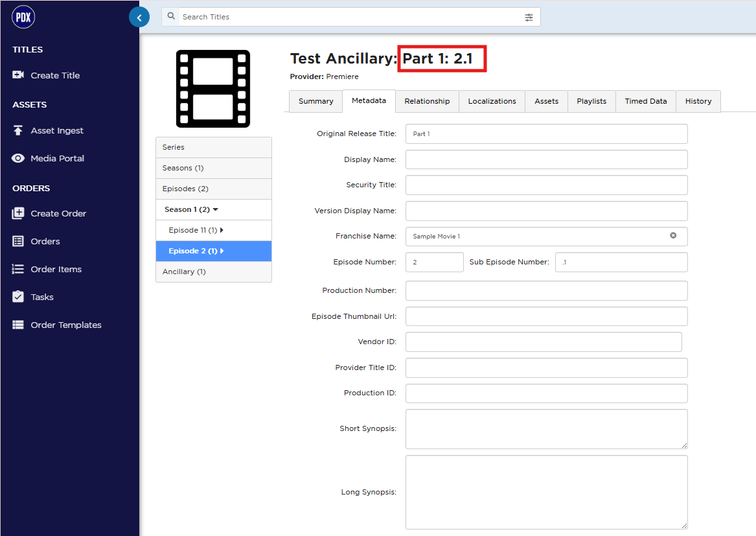The width and height of the screenshot is (756, 536).
Task: Clear the Franchise Name value with the x icon
Action: (x=673, y=235)
